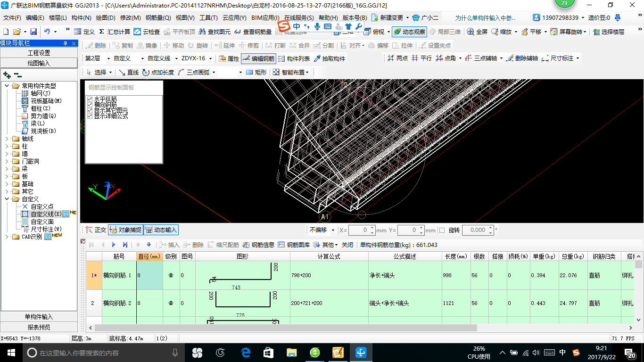Screen dimensions: 644x362
Task: Select 矩形 rectangle drawing tool
Action: click(256, 72)
